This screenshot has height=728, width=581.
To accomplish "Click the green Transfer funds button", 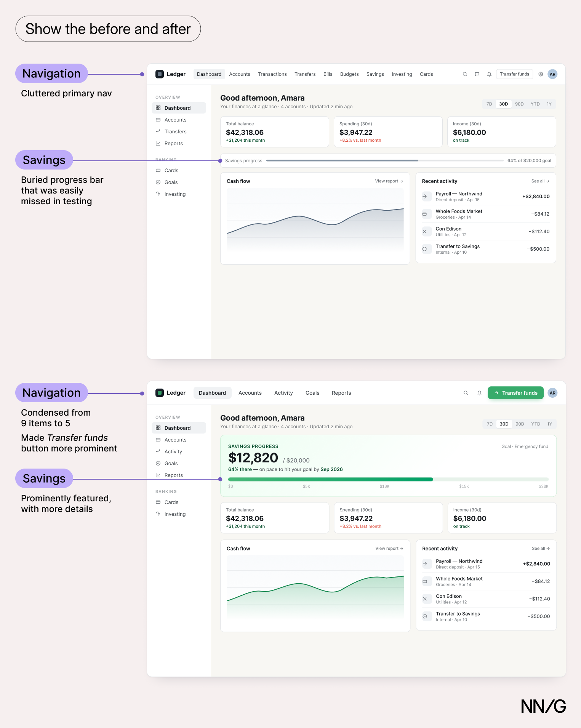I will coord(515,393).
